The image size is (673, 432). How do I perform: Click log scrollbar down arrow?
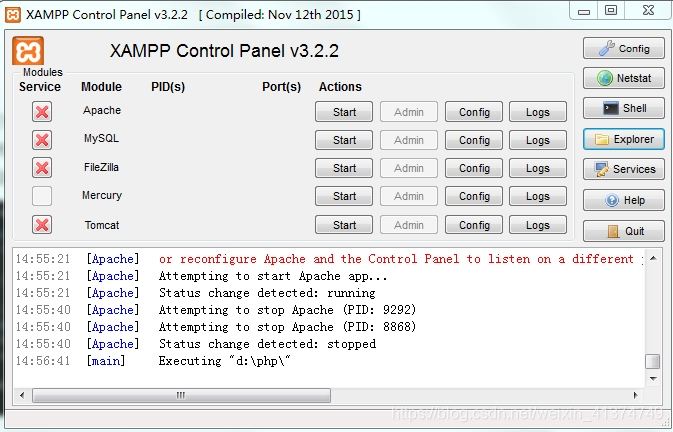pos(653,378)
